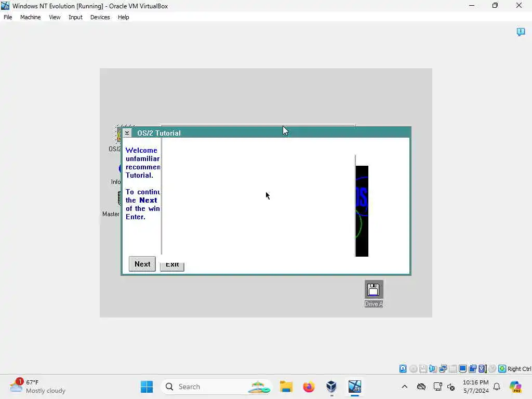Click the network tray icon
This screenshot has height=399, width=532.
[x=437, y=387]
